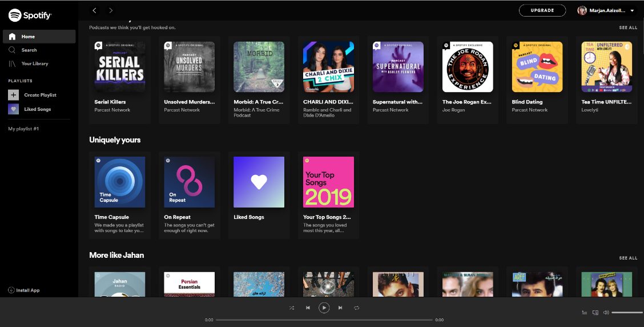Open the Tea Time Unfiltered cover
Screen dimensions: 644x327
[x=607, y=67]
